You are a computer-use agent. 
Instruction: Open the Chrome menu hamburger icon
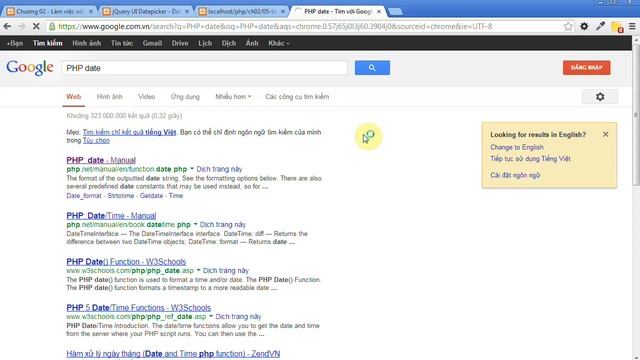coord(632,26)
